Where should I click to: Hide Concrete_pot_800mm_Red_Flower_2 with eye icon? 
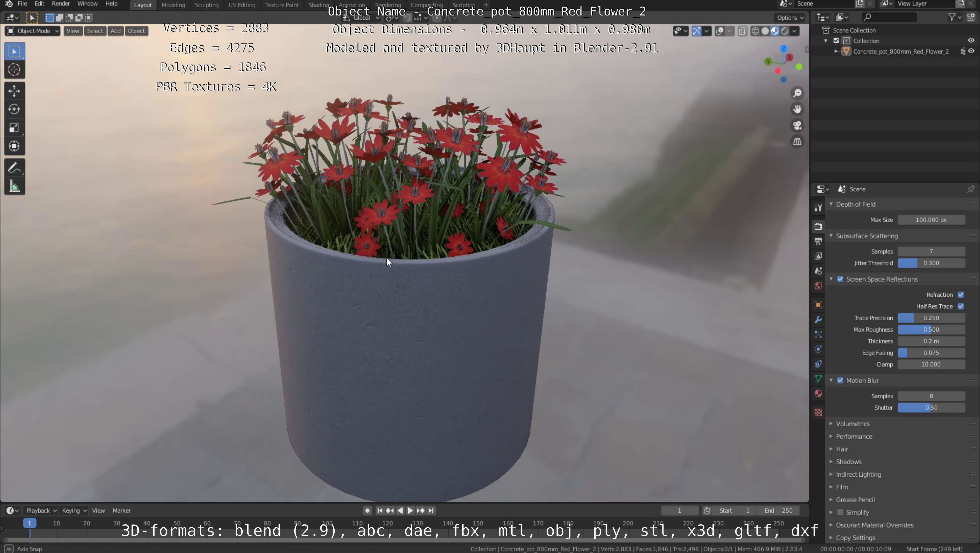click(x=971, y=51)
